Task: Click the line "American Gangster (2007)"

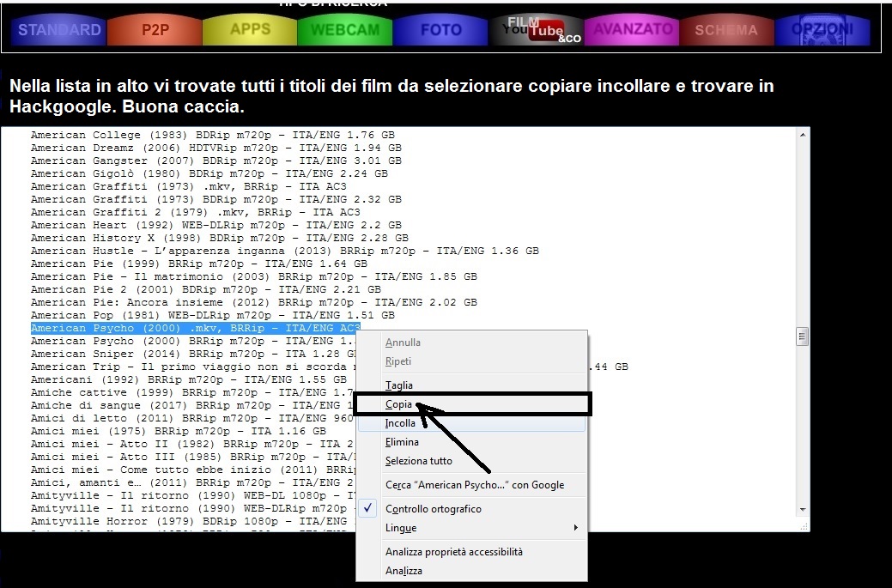Action: (x=216, y=161)
